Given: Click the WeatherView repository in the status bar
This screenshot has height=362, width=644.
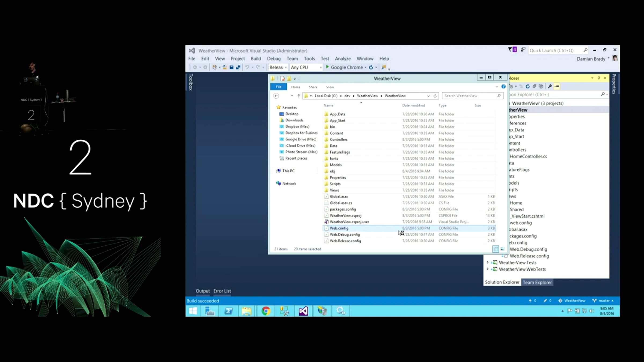Looking at the screenshot, I should 572,301.
